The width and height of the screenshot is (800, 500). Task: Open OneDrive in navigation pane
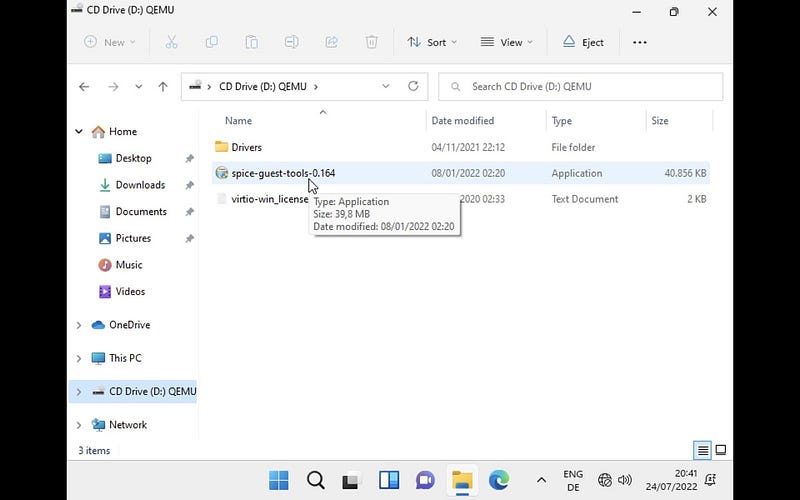[x=130, y=325]
